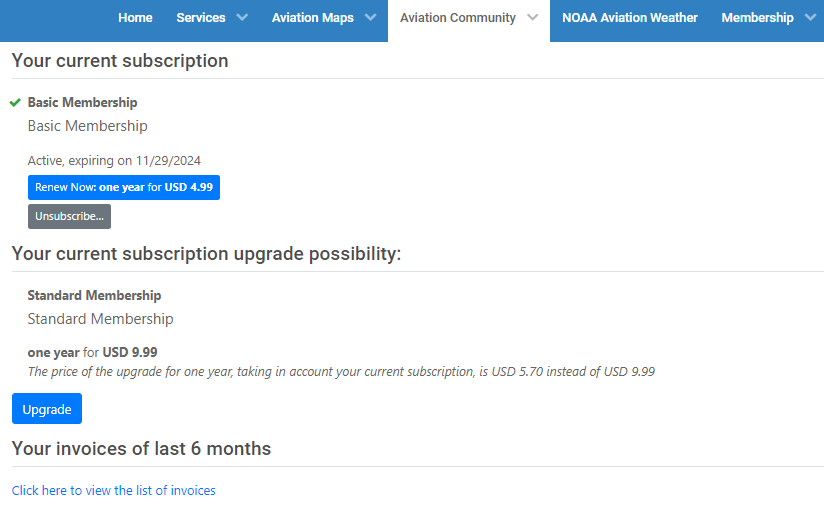Click the green Basic Membership checkmark icon

pos(15,102)
